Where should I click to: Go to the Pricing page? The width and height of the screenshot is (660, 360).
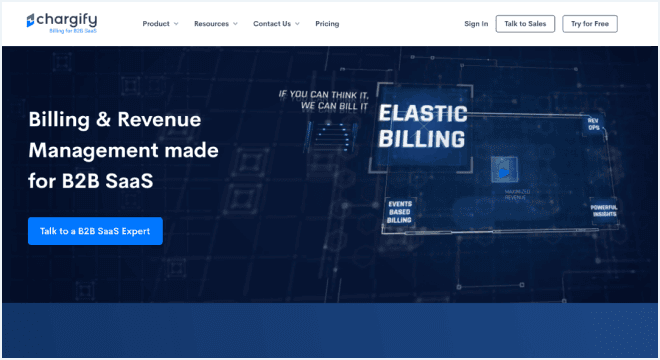click(x=327, y=24)
